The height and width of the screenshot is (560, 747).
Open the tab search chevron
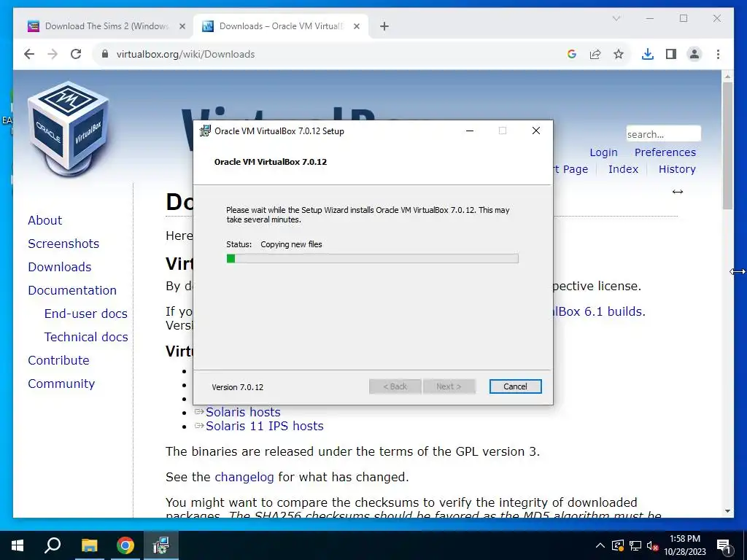[x=616, y=18]
